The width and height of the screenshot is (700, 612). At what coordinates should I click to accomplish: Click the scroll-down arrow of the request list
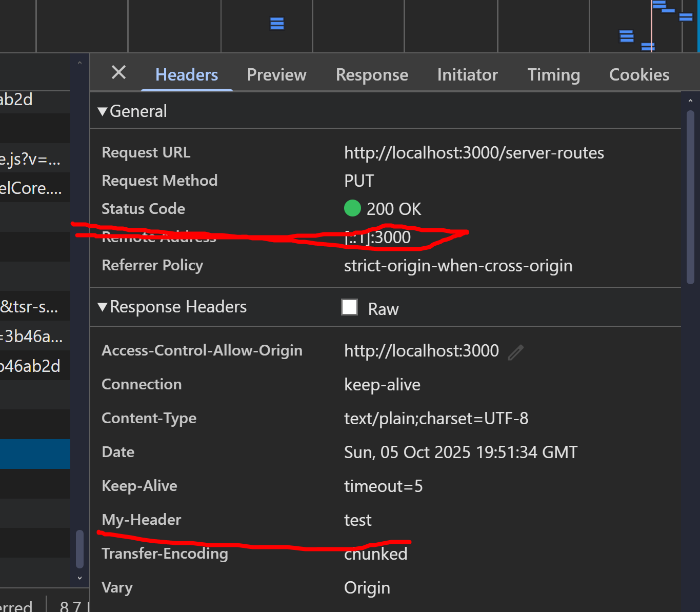pos(79,578)
